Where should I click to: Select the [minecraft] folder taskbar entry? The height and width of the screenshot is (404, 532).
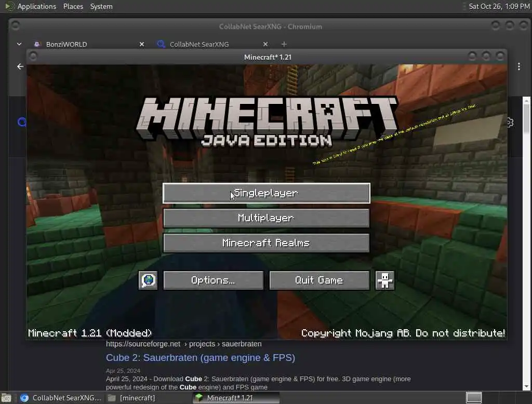pos(131,398)
